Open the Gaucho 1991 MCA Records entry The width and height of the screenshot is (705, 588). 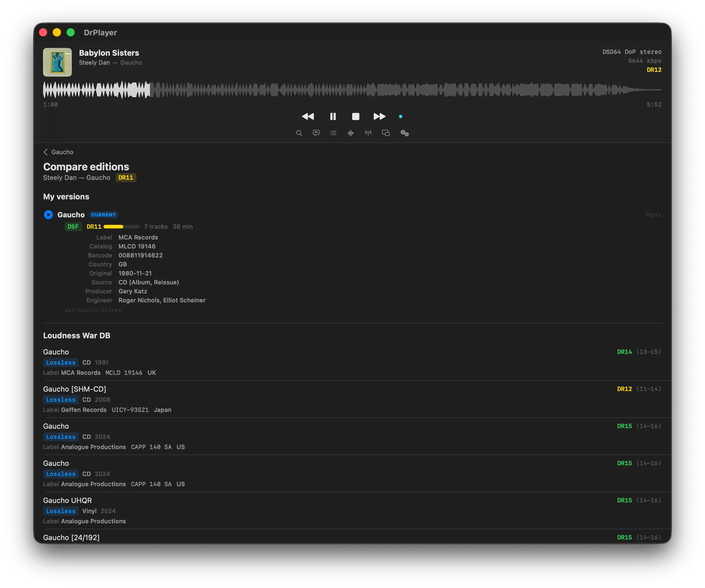(x=352, y=362)
